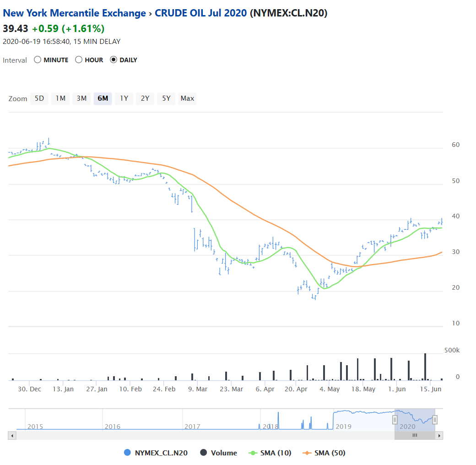Select the HOUR interval radio button
The image size is (476, 465).
[79, 60]
